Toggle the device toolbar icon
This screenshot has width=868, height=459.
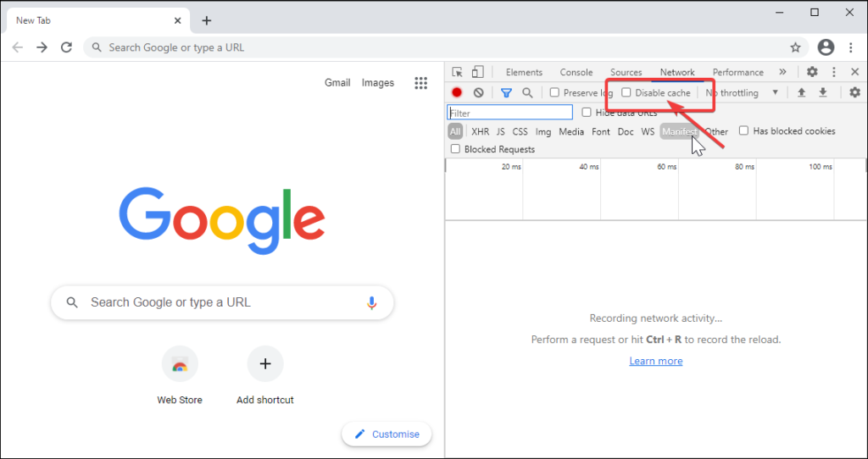pos(477,73)
